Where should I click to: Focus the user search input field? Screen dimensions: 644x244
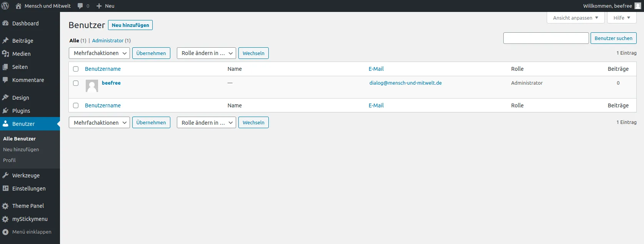pos(546,38)
